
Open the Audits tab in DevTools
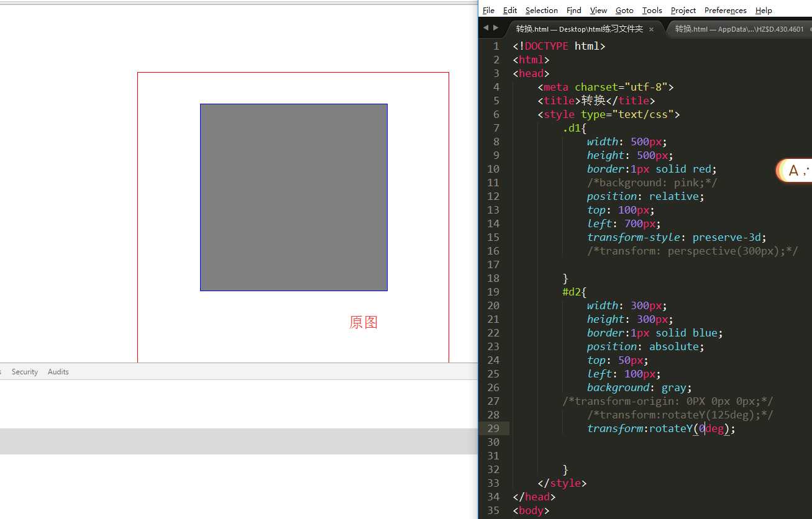(x=58, y=372)
